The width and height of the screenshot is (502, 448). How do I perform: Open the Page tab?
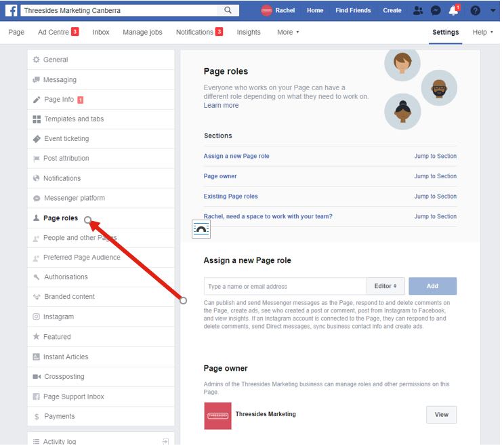[16, 33]
